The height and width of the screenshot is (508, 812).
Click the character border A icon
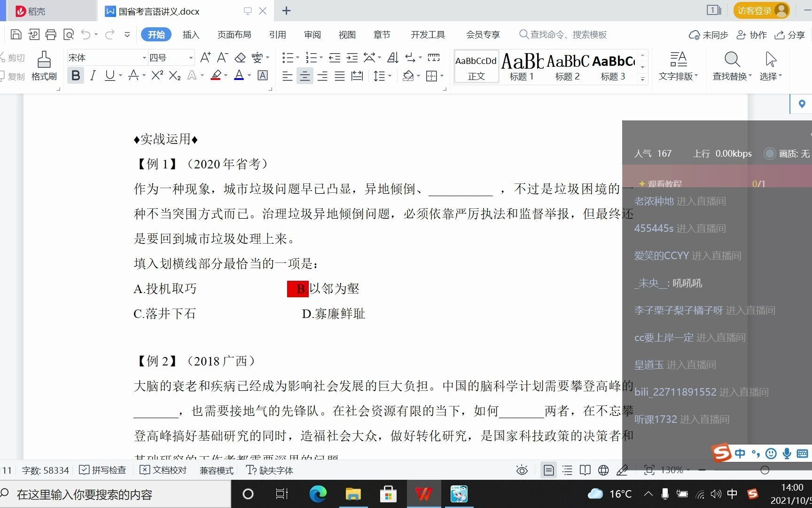tap(263, 75)
